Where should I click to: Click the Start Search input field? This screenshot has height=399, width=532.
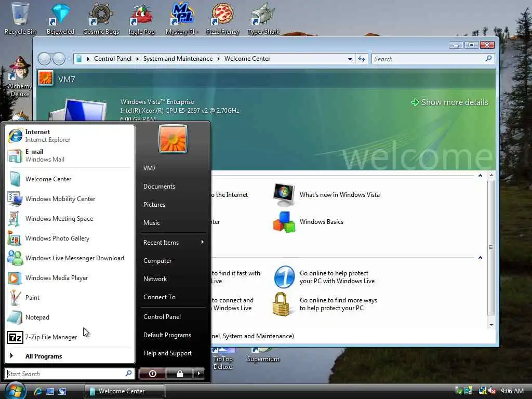(x=70, y=374)
